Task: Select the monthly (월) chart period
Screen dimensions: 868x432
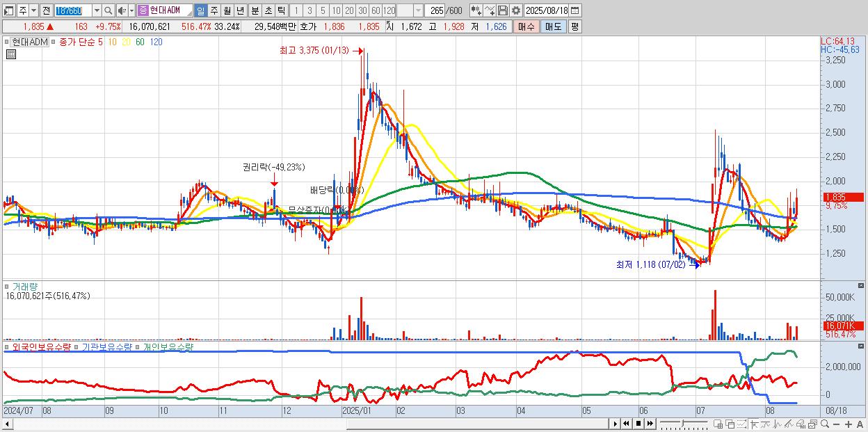Action: point(227,10)
